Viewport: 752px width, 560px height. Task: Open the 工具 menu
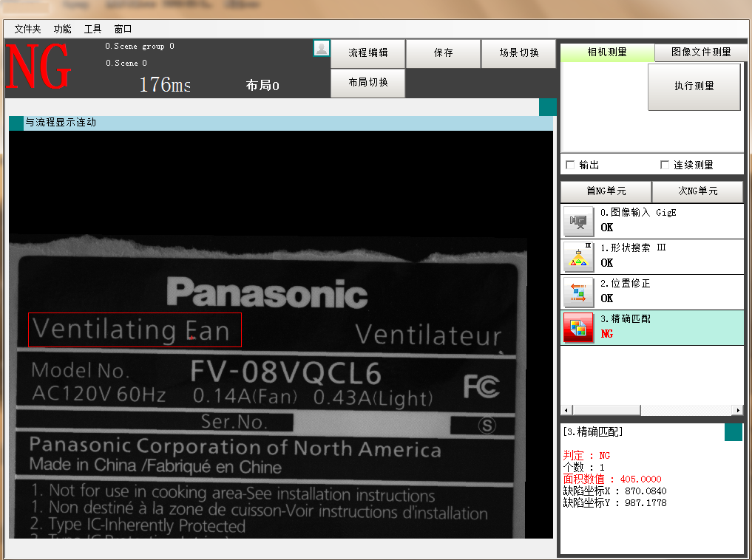93,30
